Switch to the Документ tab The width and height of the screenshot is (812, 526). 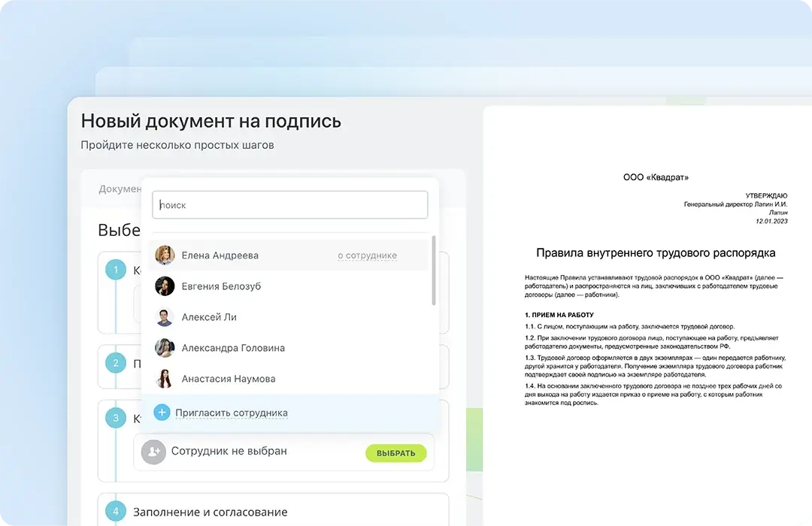[x=120, y=189]
